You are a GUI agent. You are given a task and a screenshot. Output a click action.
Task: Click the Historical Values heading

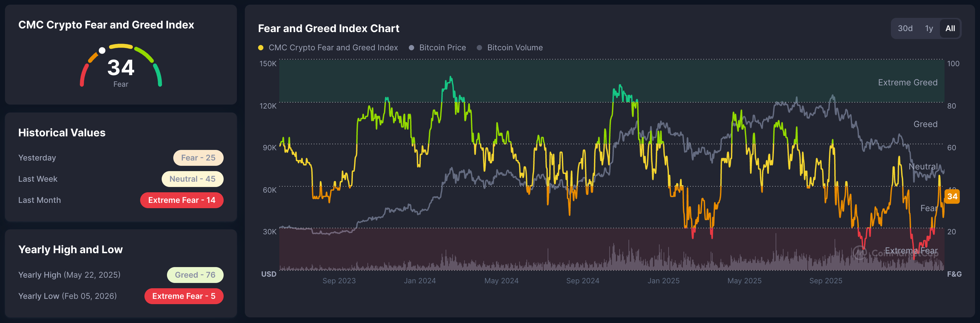[x=62, y=133]
